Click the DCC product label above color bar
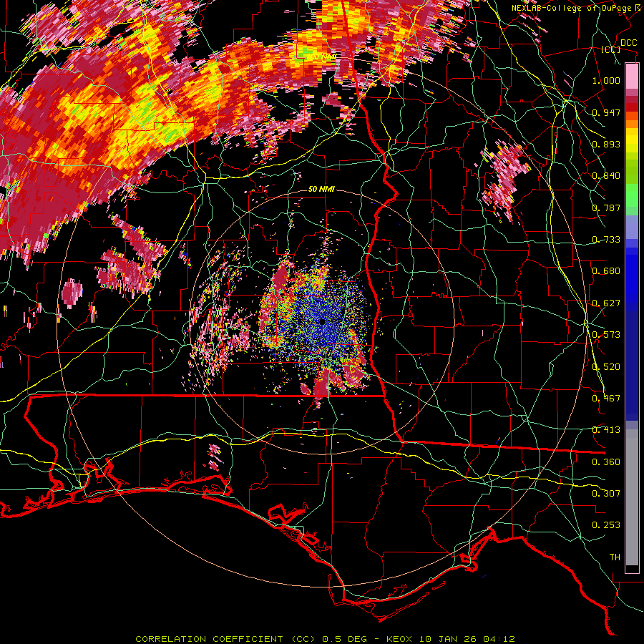The width and height of the screenshot is (644, 644). [x=628, y=43]
